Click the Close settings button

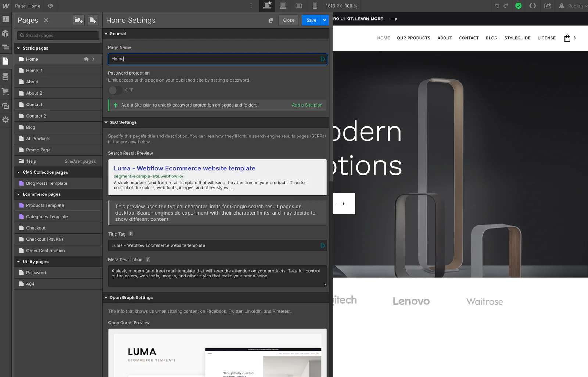click(x=288, y=20)
